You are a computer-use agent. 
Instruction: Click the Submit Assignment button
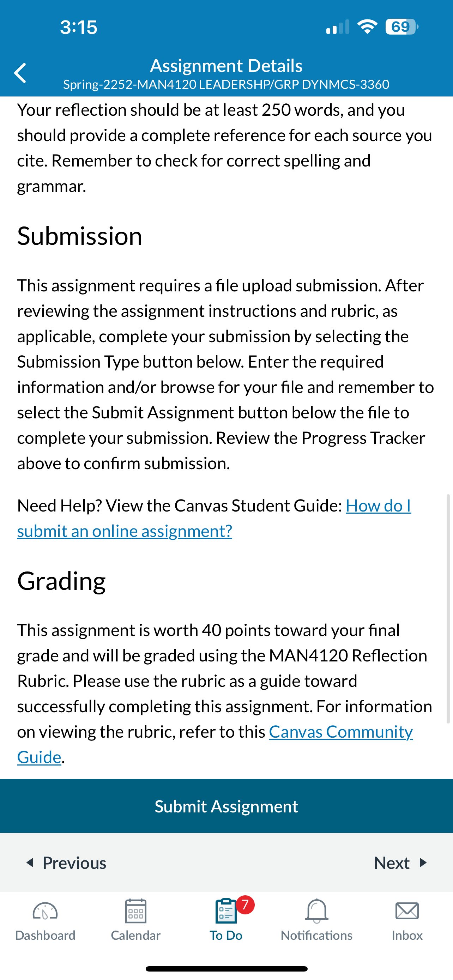[226, 806]
